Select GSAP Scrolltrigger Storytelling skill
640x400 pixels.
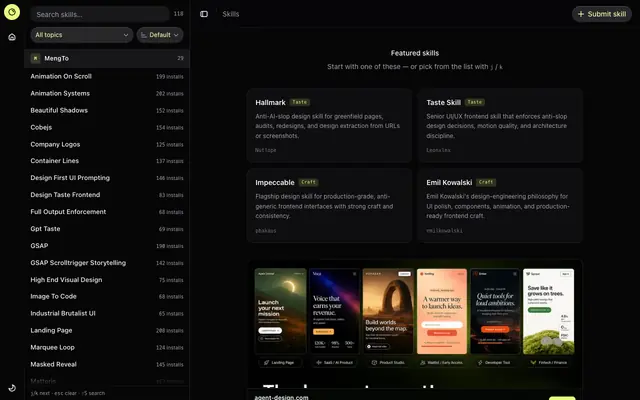pos(107,263)
